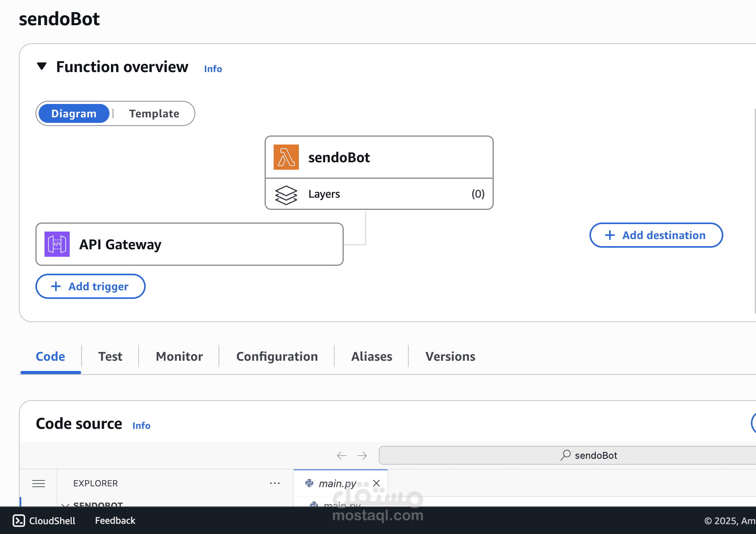Image resolution: width=756 pixels, height=534 pixels.
Task: Click the Python icon on main.py tab
Action: (x=309, y=483)
